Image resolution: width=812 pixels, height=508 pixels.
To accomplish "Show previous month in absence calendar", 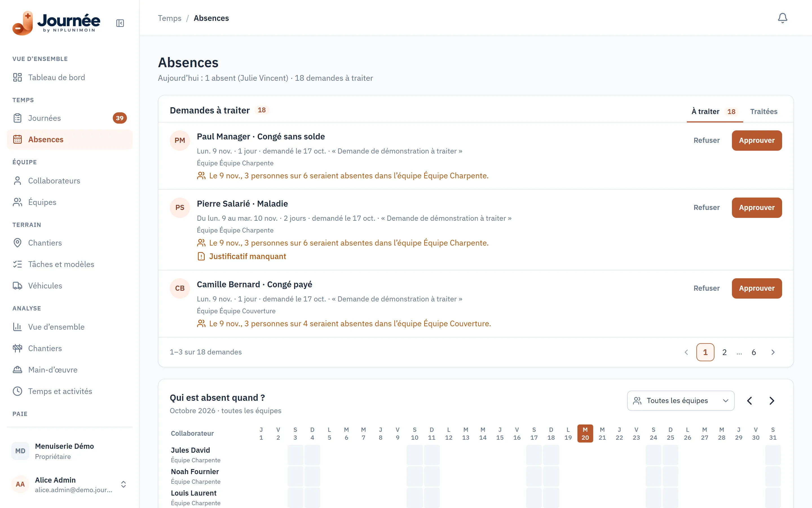I will [x=750, y=400].
